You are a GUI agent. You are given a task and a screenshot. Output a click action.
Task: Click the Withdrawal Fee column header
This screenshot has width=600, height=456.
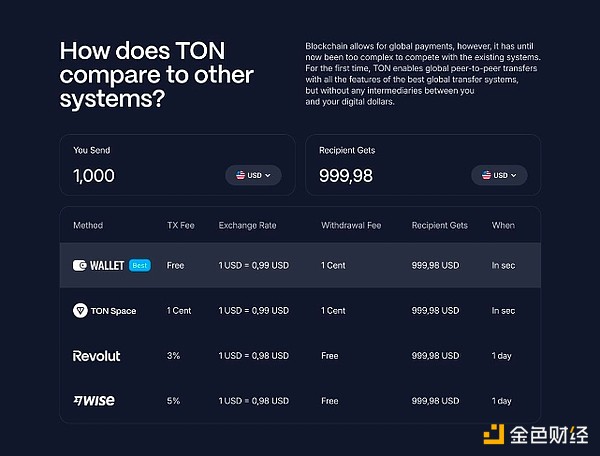(351, 226)
